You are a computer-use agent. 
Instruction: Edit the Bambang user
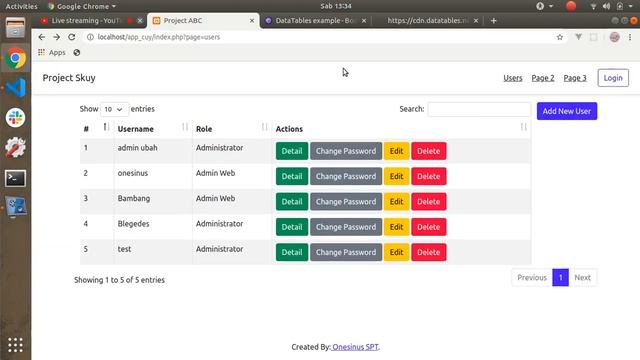click(396, 202)
